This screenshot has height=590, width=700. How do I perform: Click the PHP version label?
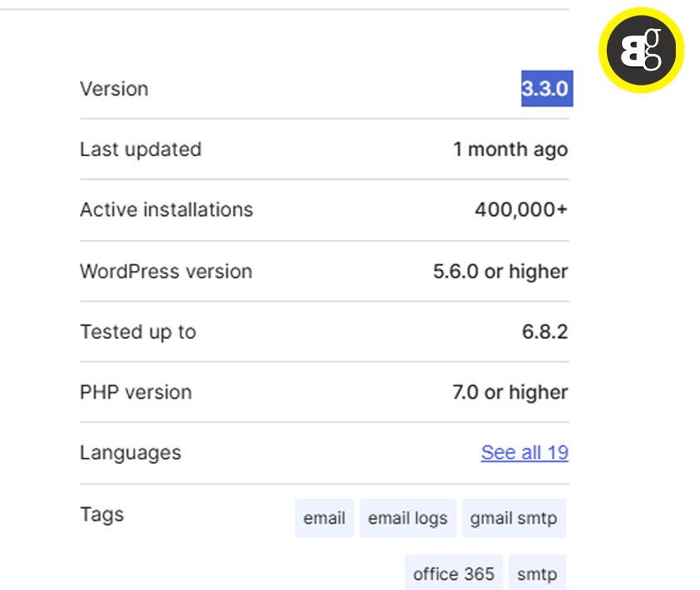(x=136, y=392)
